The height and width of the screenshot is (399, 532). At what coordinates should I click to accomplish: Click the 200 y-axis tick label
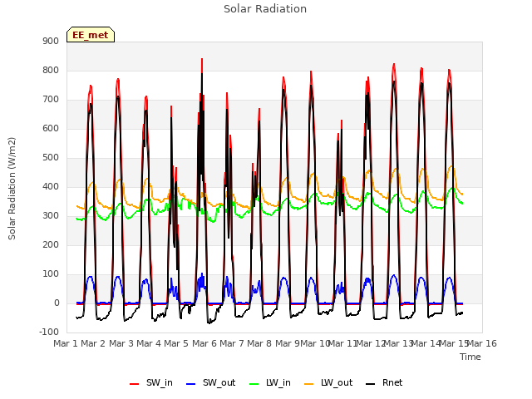[51, 245]
